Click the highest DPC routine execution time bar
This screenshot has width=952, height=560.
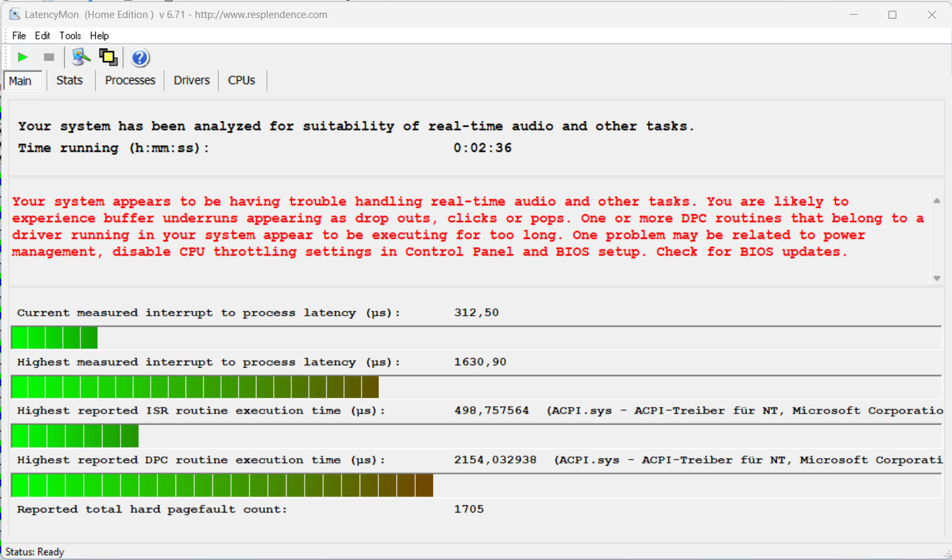click(222, 485)
